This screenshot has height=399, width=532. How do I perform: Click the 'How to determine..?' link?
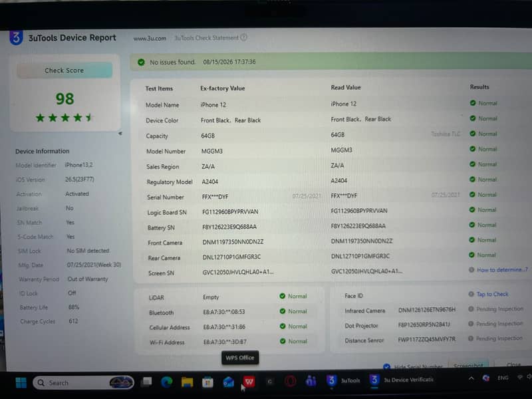(502, 270)
